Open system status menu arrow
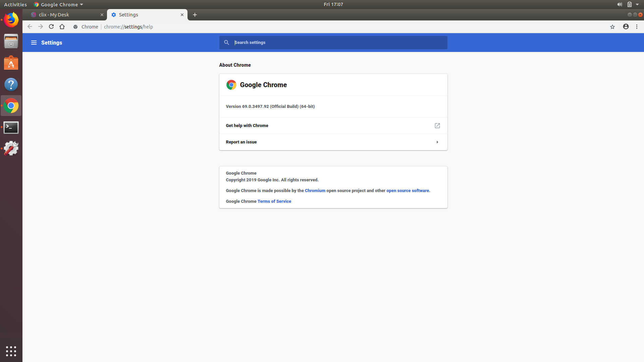This screenshot has height=362, width=644. [x=637, y=4]
